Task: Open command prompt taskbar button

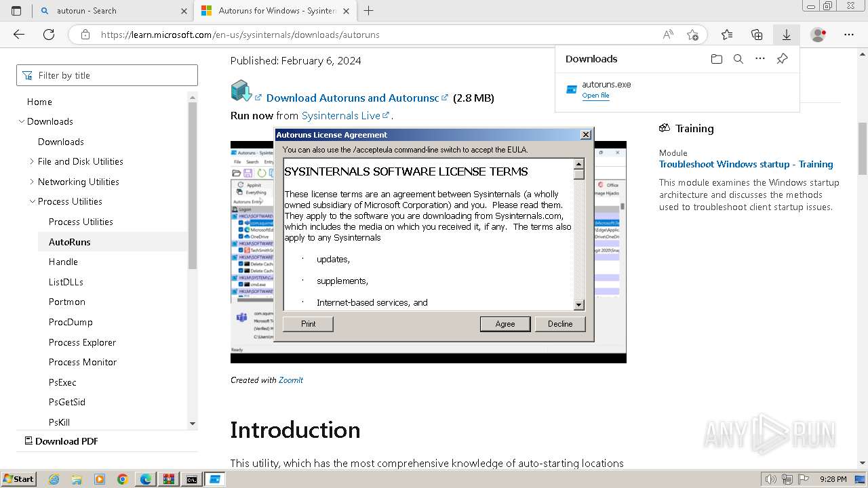Action: 192,479
